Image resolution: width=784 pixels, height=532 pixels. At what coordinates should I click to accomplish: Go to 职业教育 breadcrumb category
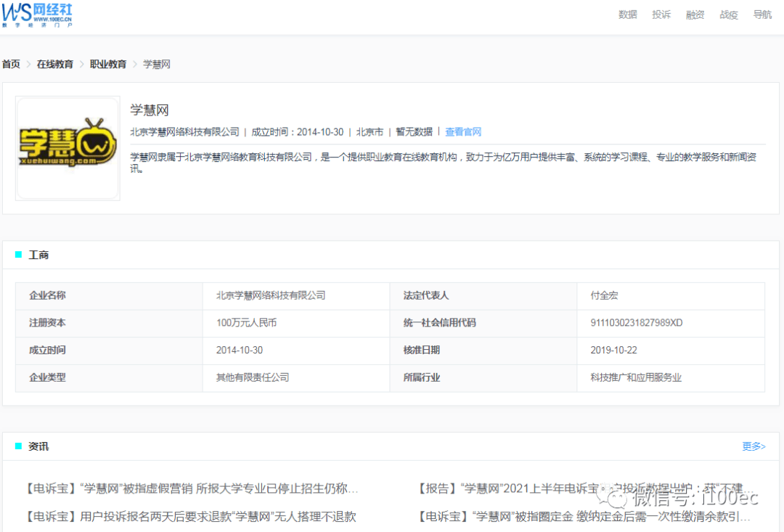(x=108, y=64)
